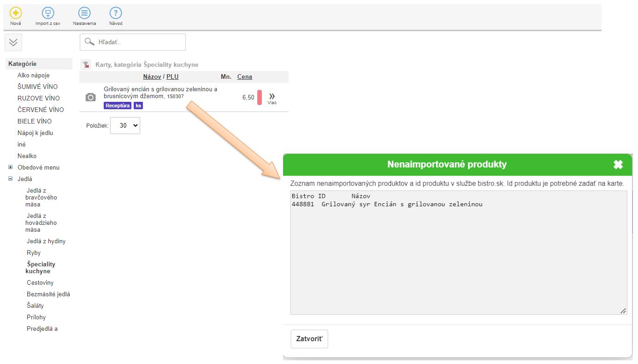The width and height of the screenshot is (638, 364).
Task: Open Import z csv tool
Action: click(47, 13)
